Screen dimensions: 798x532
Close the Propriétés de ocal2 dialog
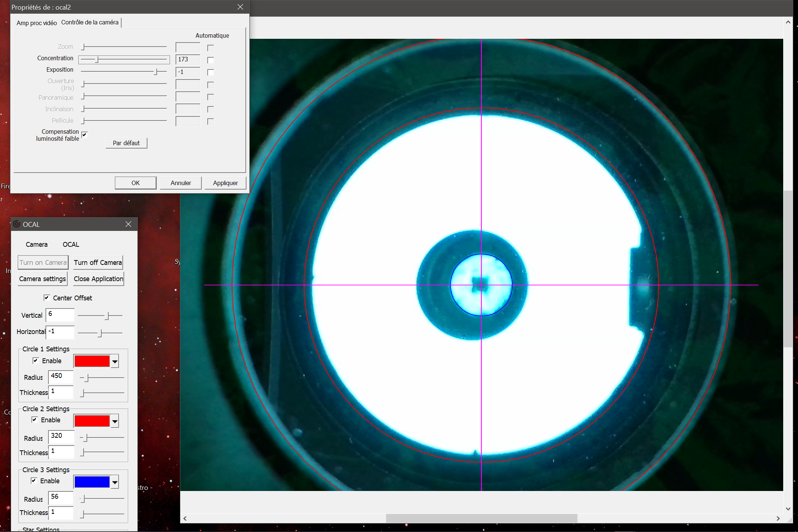click(x=240, y=7)
